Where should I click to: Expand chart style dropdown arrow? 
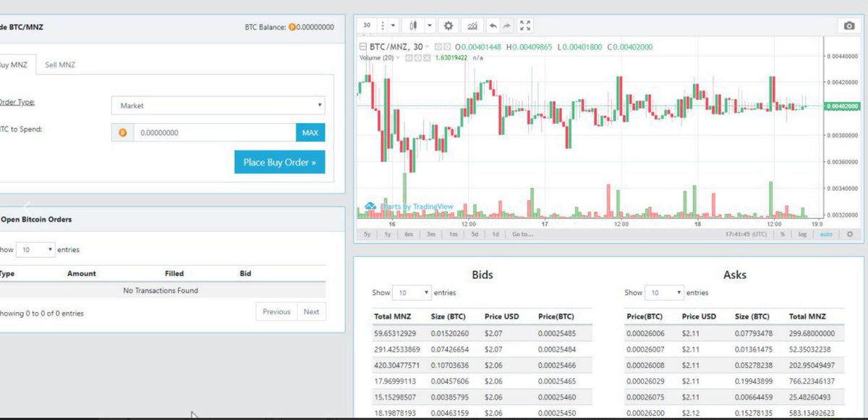coord(430,25)
